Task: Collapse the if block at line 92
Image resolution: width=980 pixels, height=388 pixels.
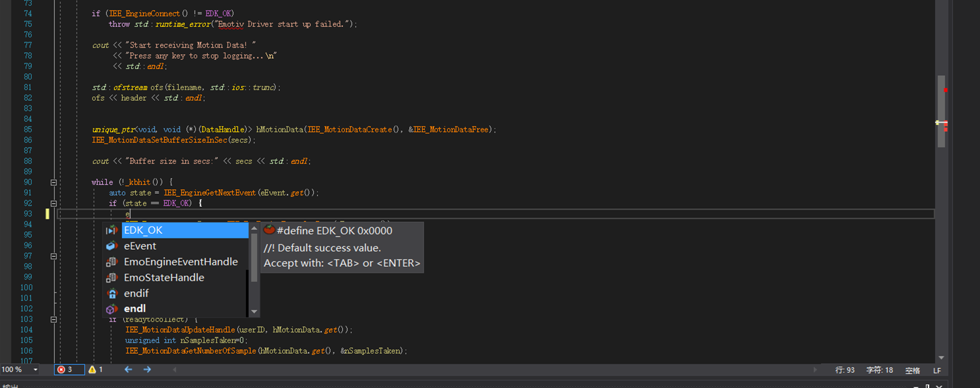Action: pyautogui.click(x=53, y=204)
